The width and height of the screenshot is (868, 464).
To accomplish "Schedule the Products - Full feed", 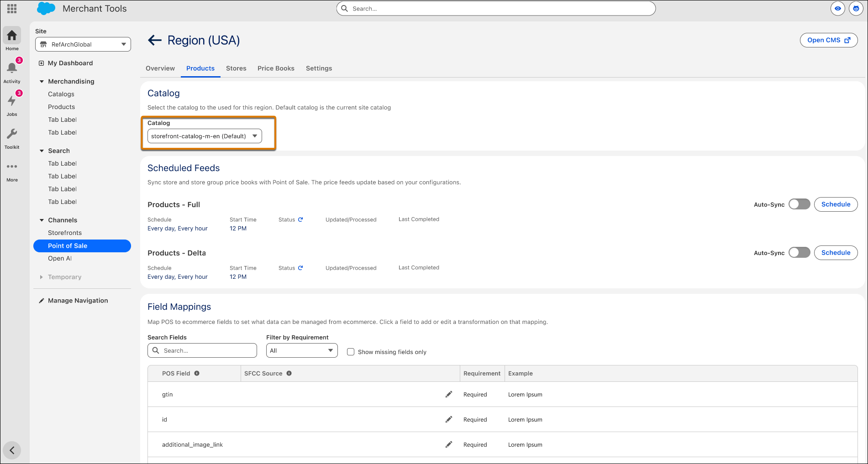I will pyautogui.click(x=836, y=204).
